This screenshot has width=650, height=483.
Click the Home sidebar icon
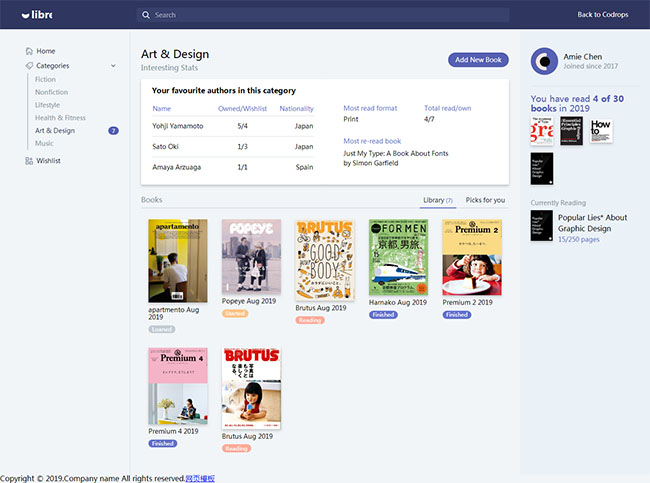pos(28,51)
